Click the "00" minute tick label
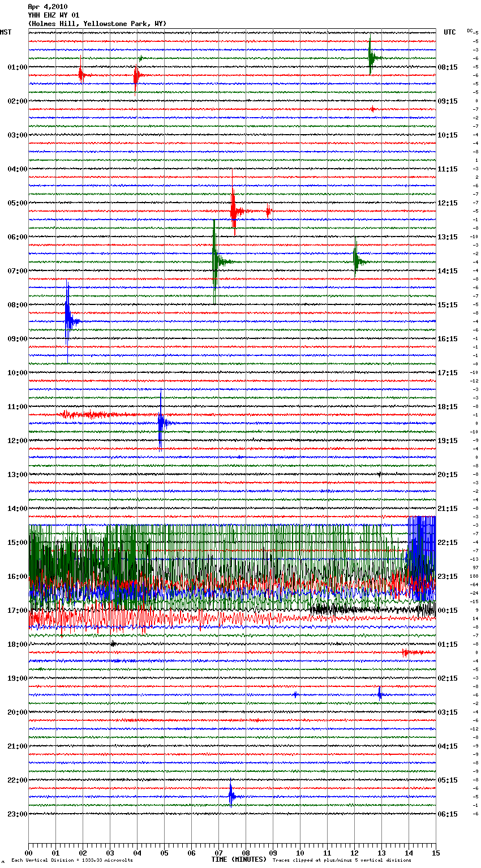The width and height of the screenshot is (481, 868). [x=28, y=852]
